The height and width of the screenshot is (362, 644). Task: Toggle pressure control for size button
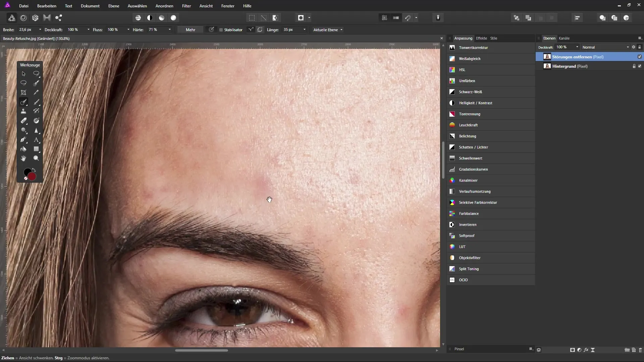pos(211,29)
